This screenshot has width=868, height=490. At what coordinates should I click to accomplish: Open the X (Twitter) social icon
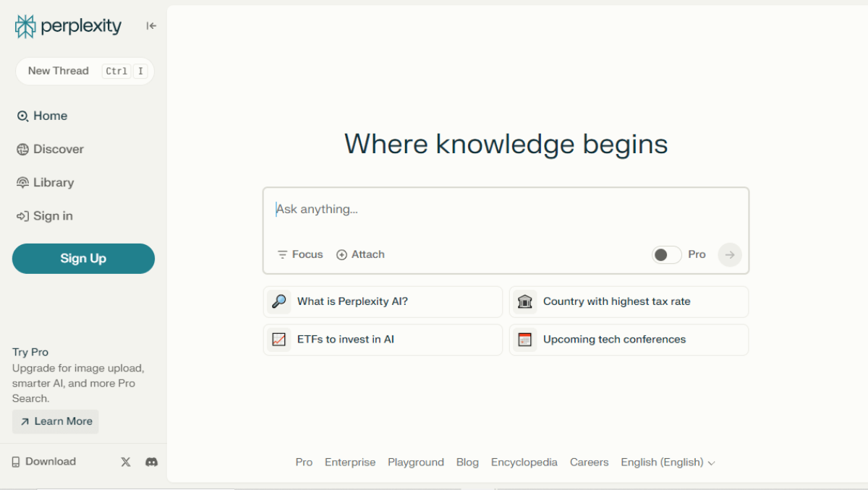click(x=126, y=462)
